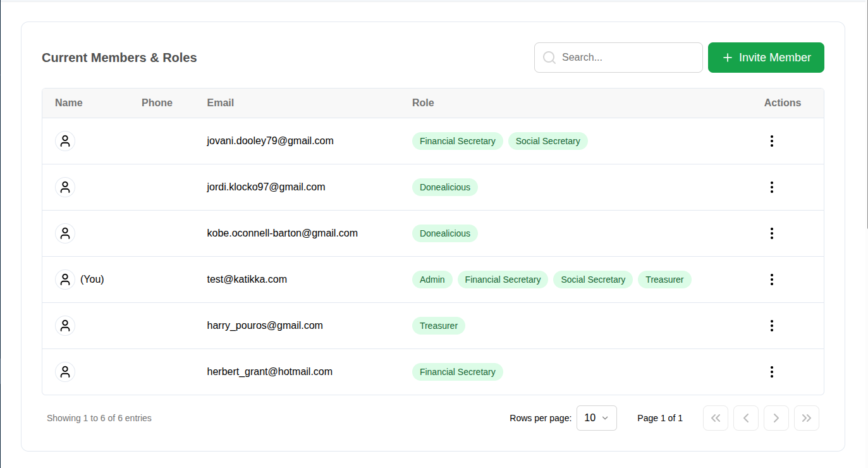Image resolution: width=868 pixels, height=468 pixels.
Task: Open actions menu for harry_pouros@gmail.com
Action: click(x=771, y=326)
